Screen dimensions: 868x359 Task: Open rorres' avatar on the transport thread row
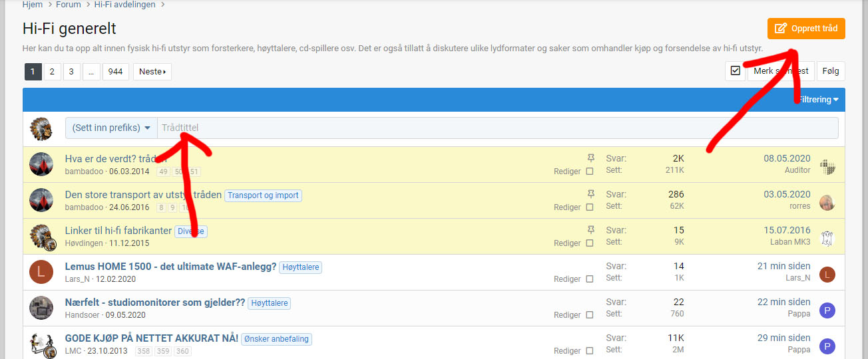point(827,203)
